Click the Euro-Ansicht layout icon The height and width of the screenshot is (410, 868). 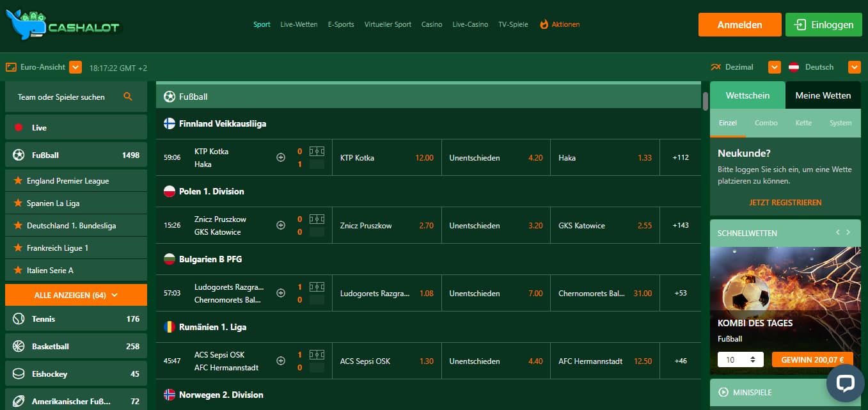click(11, 67)
